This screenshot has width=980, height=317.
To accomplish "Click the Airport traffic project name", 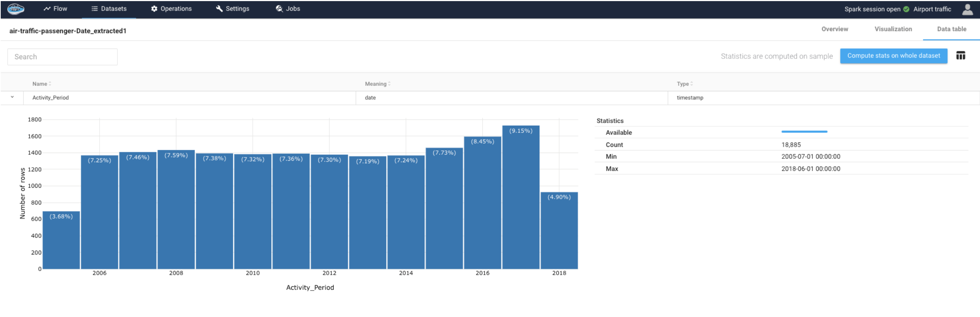I will (932, 9).
